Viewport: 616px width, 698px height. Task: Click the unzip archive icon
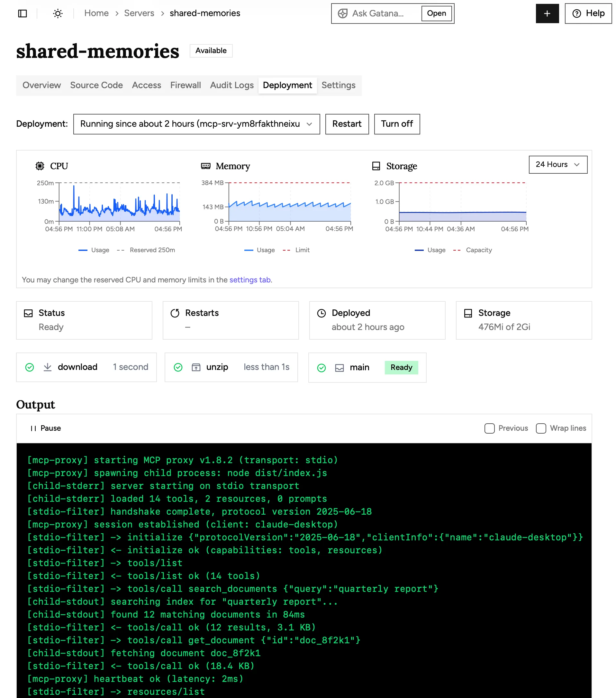196,367
